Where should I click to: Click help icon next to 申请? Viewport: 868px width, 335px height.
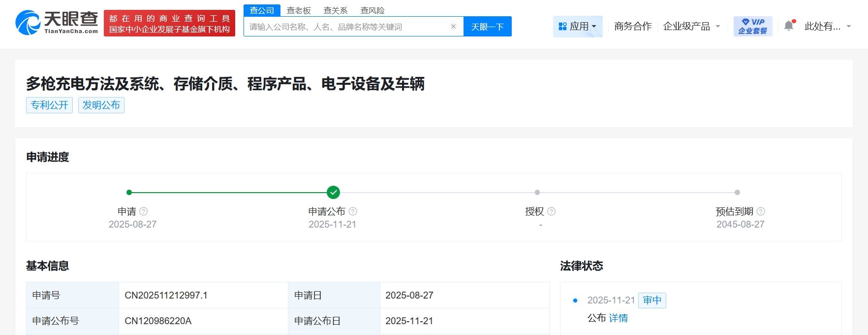(x=144, y=211)
